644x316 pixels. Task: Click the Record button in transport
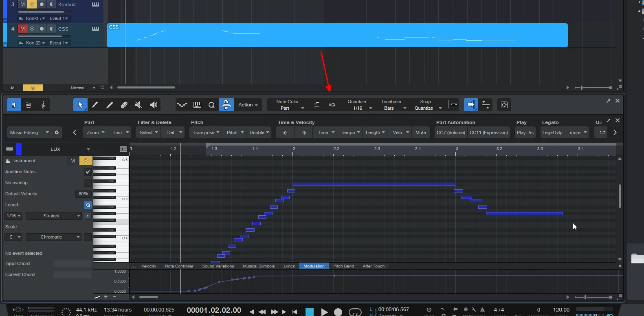point(338,312)
